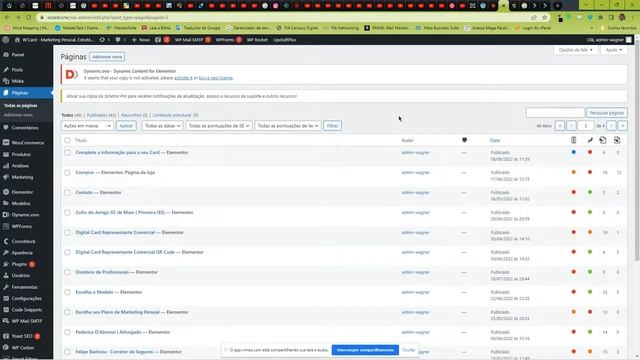
Task: Click the WordPress logo in the admin bar
Action: [x=6, y=40]
